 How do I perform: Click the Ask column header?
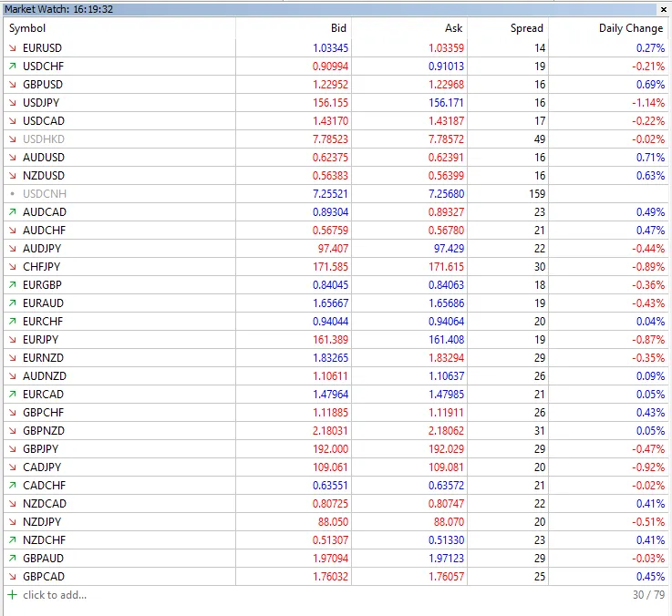(452, 28)
